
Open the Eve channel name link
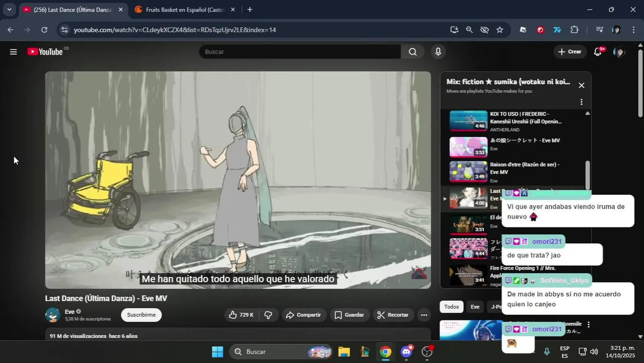[x=70, y=312]
